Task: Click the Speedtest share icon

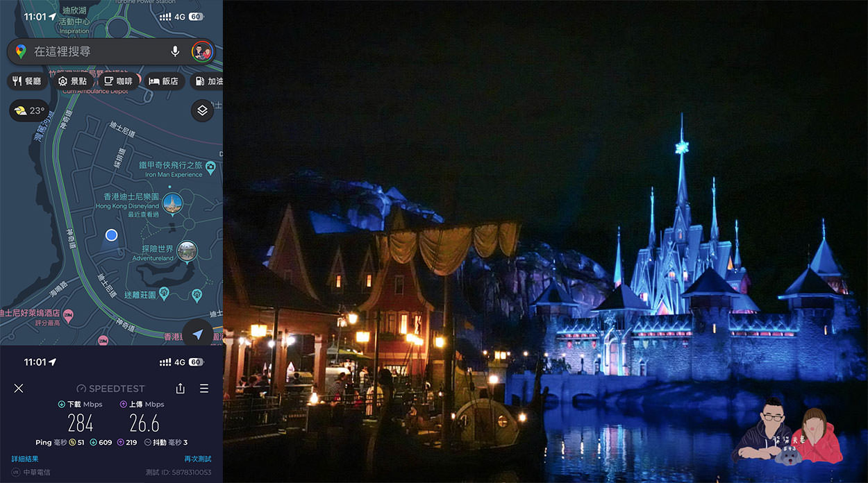Action: (181, 389)
